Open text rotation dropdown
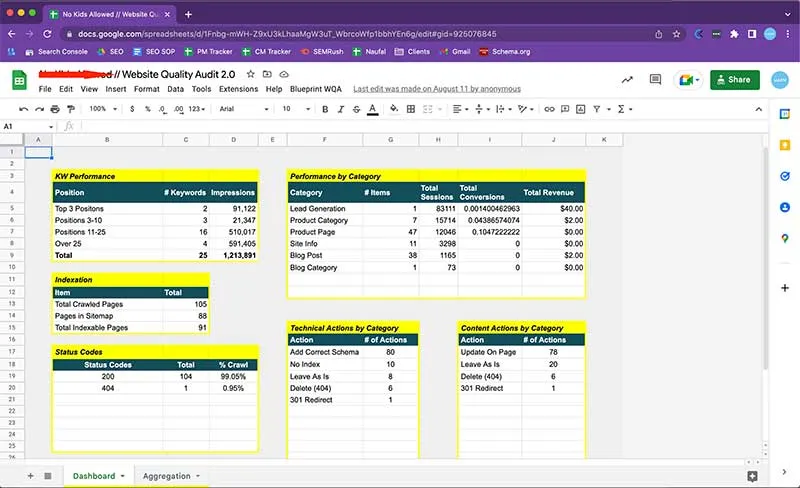Screen dimensions: 800x488 tap(525, 109)
